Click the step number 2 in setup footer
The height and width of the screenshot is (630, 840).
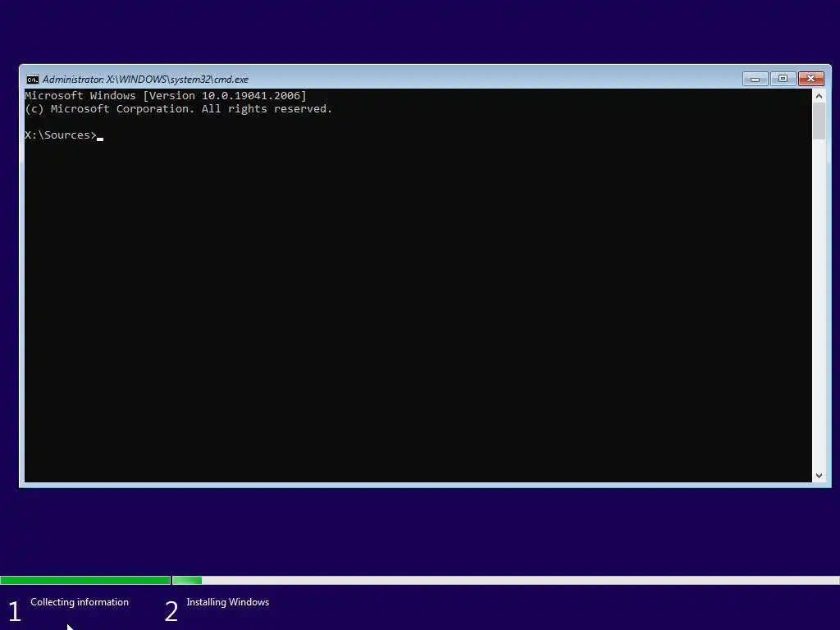[171, 611]
